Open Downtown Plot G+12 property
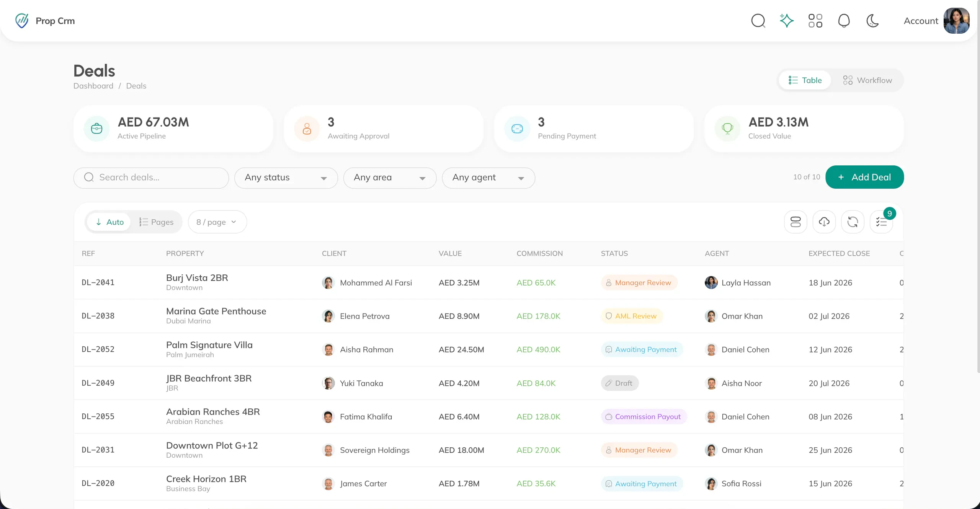This screenshot has height=509, width=980. coord(212,445)
